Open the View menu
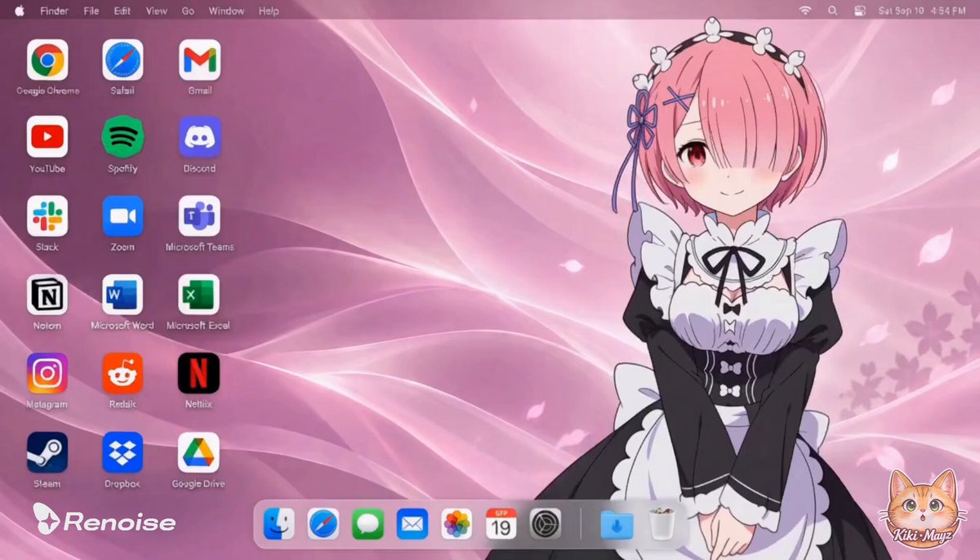The image size is (980, 560). [x=157, y=11]
